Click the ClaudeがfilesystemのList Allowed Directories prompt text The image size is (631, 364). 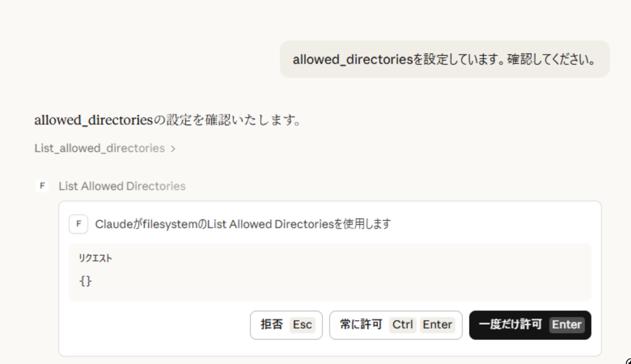click(x=243, y=224)
